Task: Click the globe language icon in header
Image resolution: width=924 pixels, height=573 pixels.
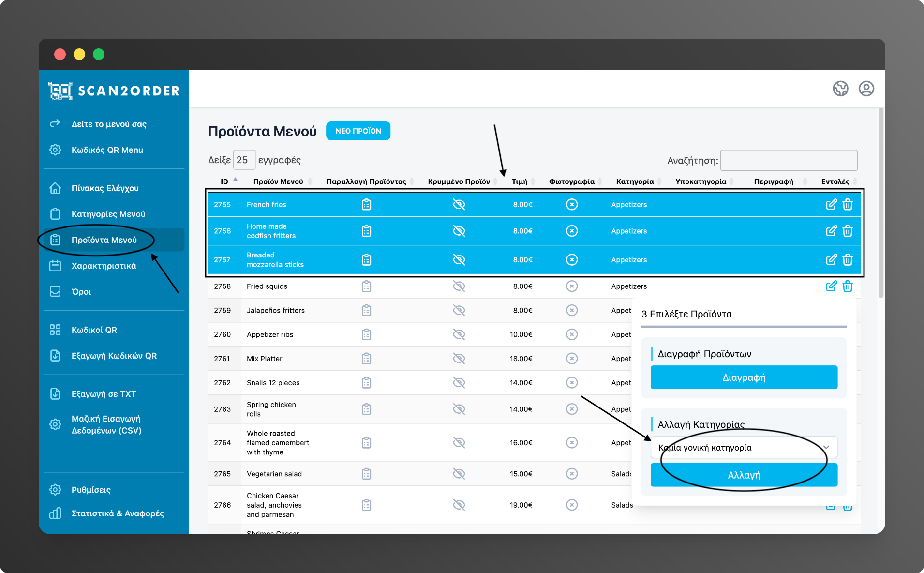Action: pos(840,89)
